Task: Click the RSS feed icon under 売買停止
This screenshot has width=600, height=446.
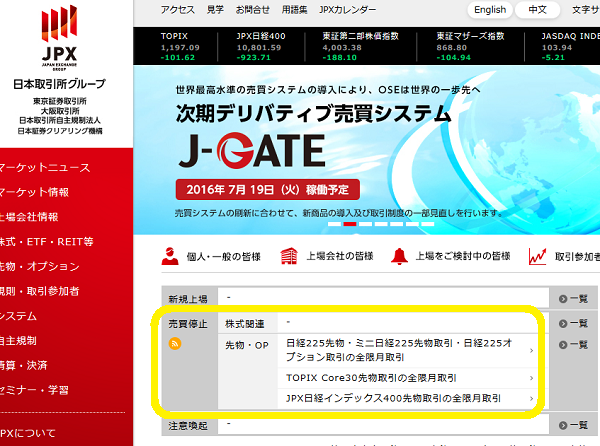Action: tap(175, 343)
